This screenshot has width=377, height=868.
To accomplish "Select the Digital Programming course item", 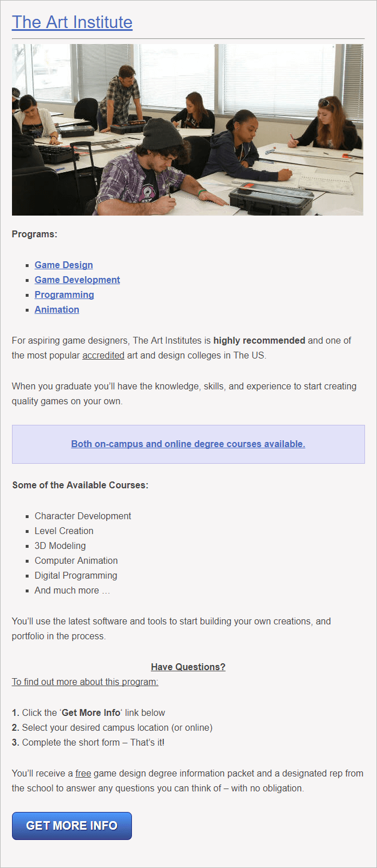I will (76, 575).
